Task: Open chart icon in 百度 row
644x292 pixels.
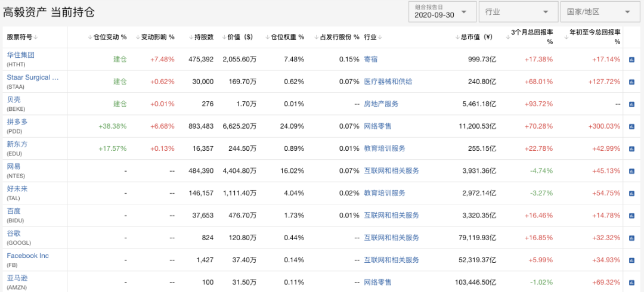Action: (x=631, y=215)
